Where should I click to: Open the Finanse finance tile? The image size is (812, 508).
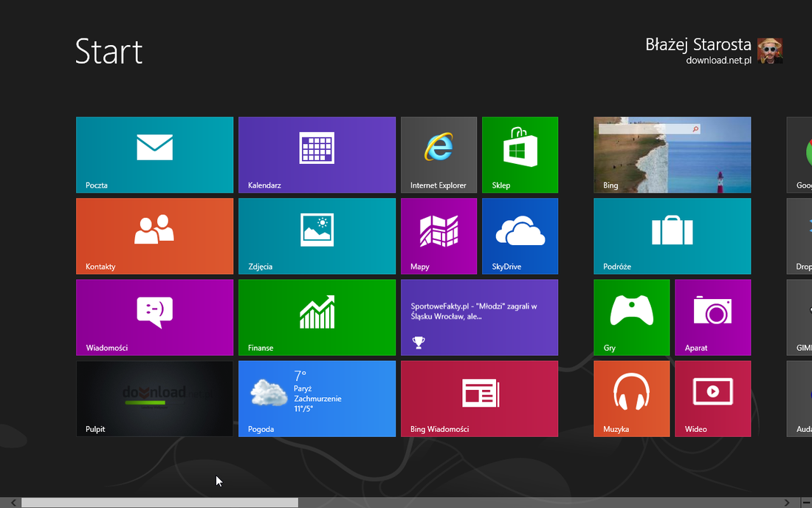(317, 317)
